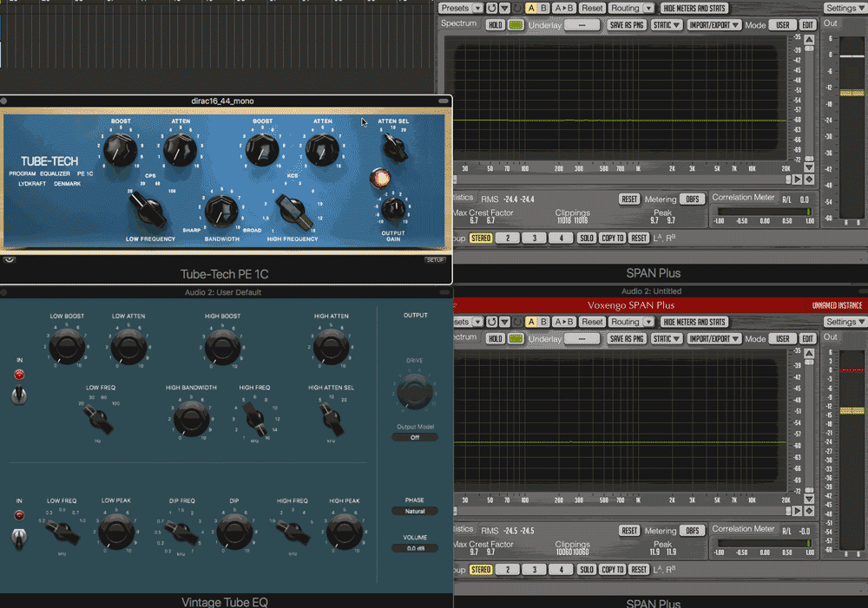Screen dimensions: 868x608
Task: Toggle SOLO in top SPAN Plus group row
Action: click(586, 239)
